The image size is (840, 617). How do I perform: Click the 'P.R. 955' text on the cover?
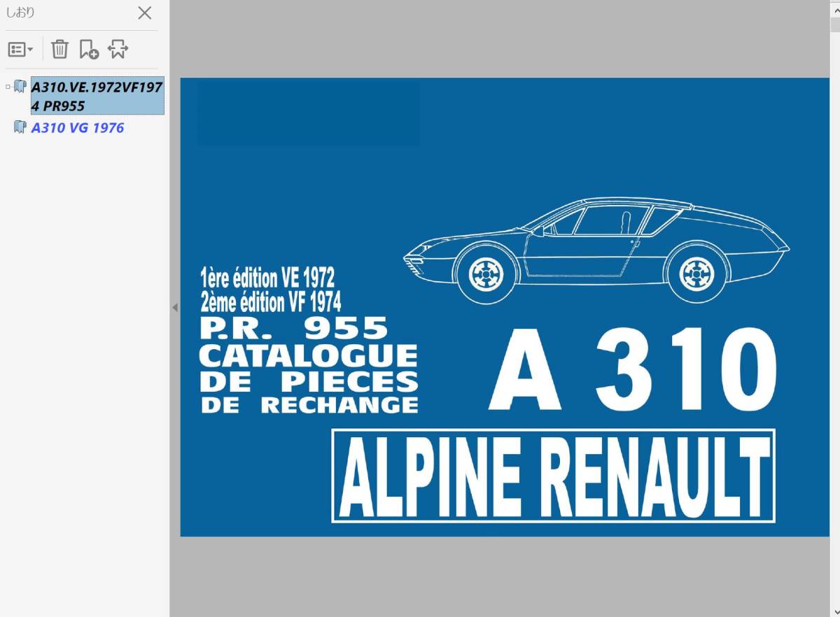[x=293, y=327]
